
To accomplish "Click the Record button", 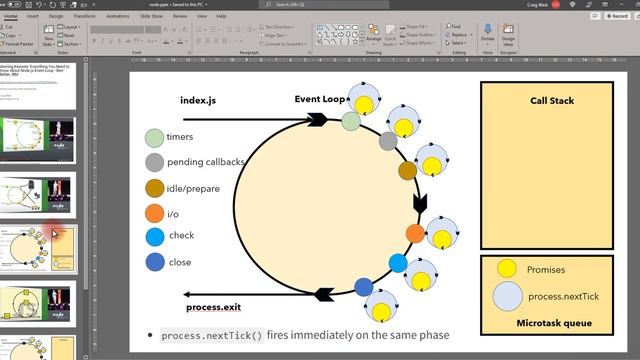I will click(617, 16).
